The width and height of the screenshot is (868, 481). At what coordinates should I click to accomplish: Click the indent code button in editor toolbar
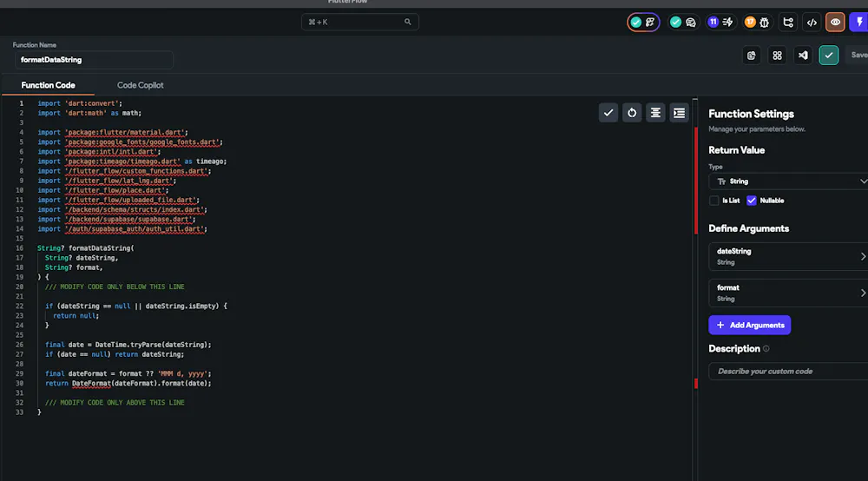(680, 113)
